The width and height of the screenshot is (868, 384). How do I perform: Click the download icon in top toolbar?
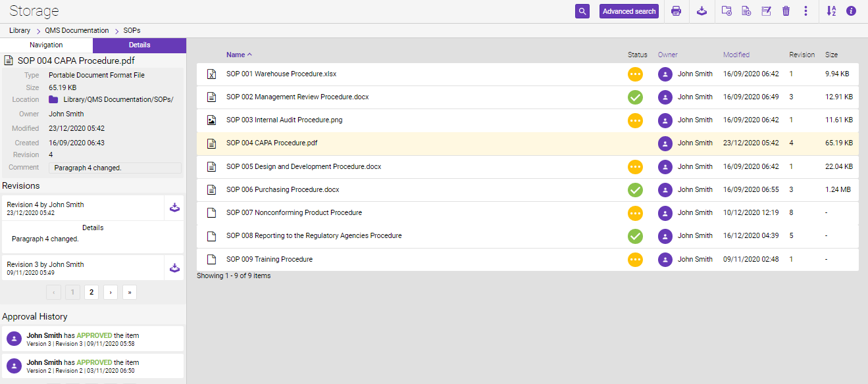702,11
